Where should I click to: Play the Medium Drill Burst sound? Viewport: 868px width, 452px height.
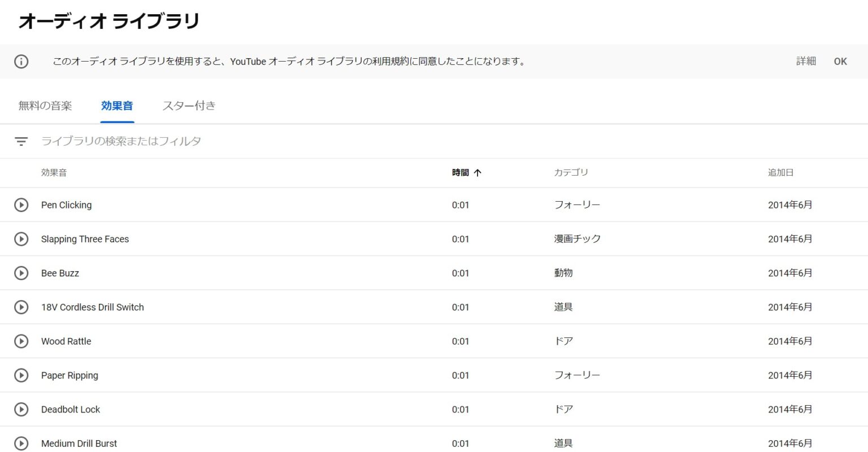21,443
